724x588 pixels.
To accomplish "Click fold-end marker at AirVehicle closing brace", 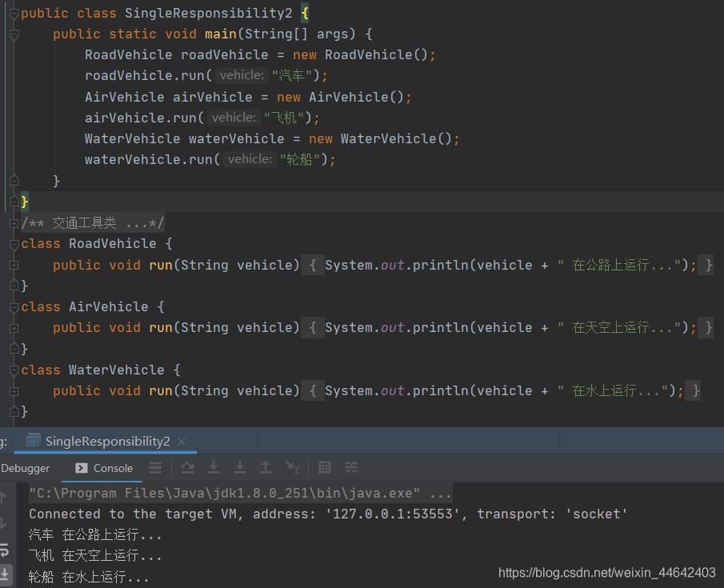I will click(x=14, y=348).
